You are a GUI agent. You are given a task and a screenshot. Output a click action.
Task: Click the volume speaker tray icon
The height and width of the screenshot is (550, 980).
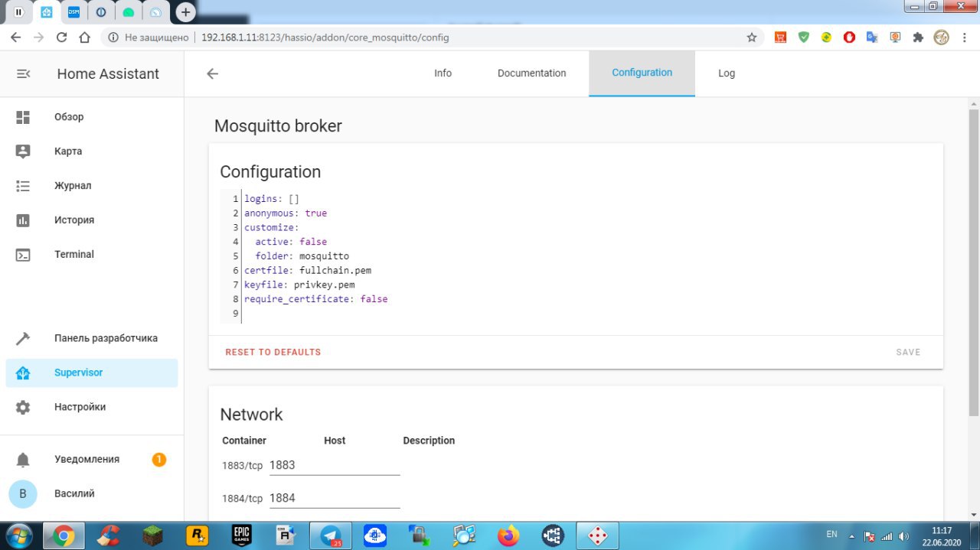[x=905, y=536]
